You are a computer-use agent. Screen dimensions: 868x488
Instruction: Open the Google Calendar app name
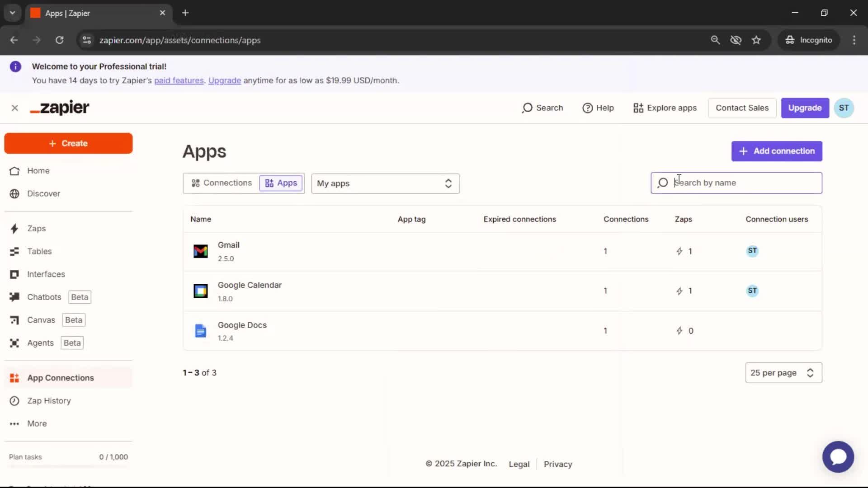250,285
